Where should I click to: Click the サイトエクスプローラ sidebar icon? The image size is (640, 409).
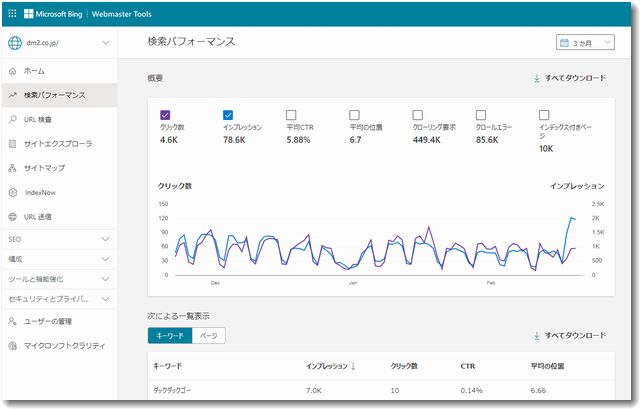pos(12,144)
